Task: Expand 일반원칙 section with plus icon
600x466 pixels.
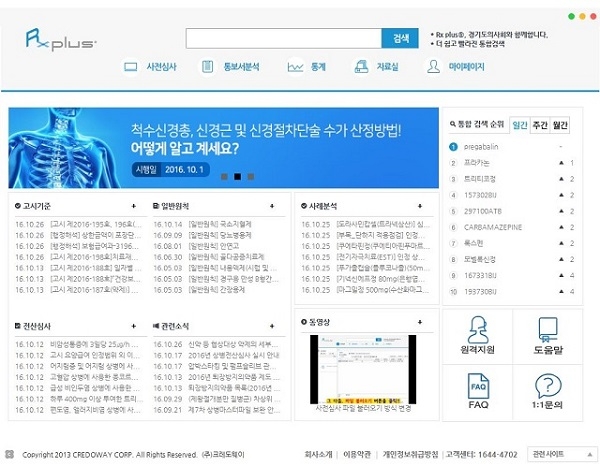Action: pos(272,206)
